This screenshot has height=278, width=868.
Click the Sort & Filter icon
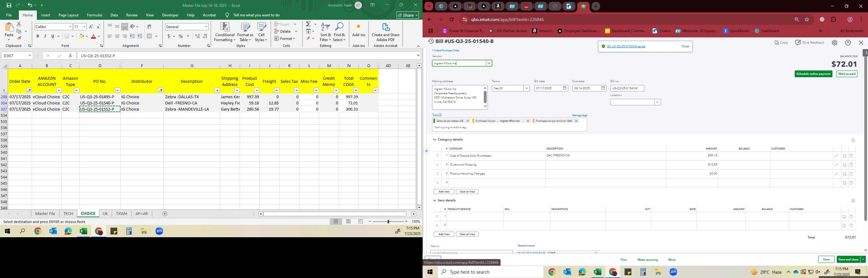tap(325, 32)
